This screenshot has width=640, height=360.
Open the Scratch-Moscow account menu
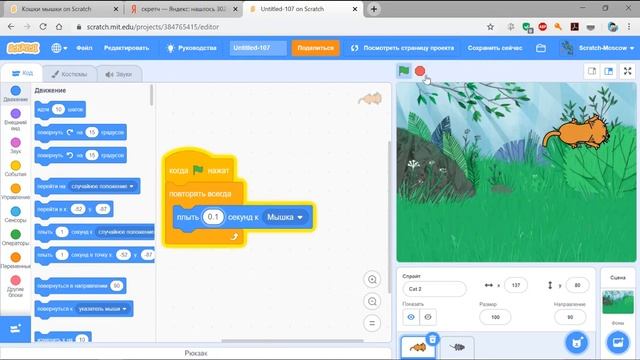click(597, 48)
